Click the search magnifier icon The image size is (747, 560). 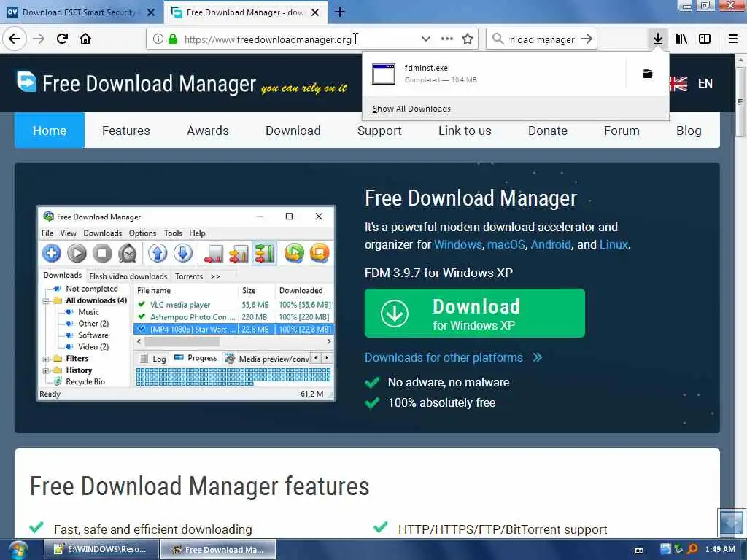pyautogui.click(x=498, y=39)
